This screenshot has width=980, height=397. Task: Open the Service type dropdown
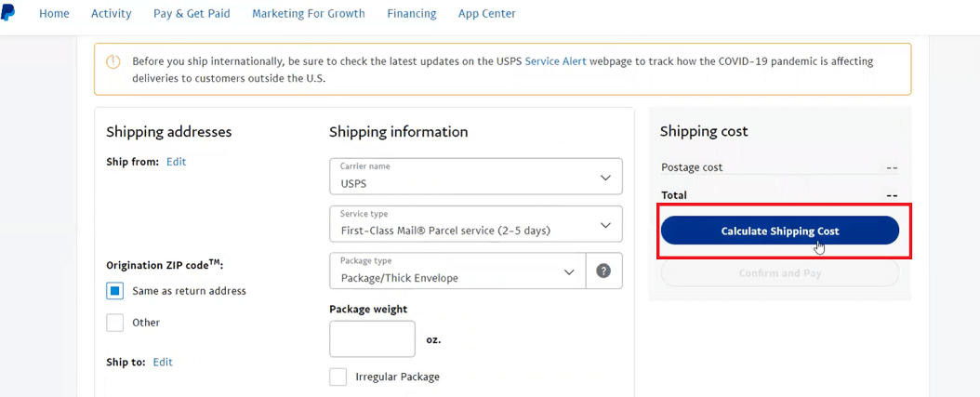(x=476, y=224)
